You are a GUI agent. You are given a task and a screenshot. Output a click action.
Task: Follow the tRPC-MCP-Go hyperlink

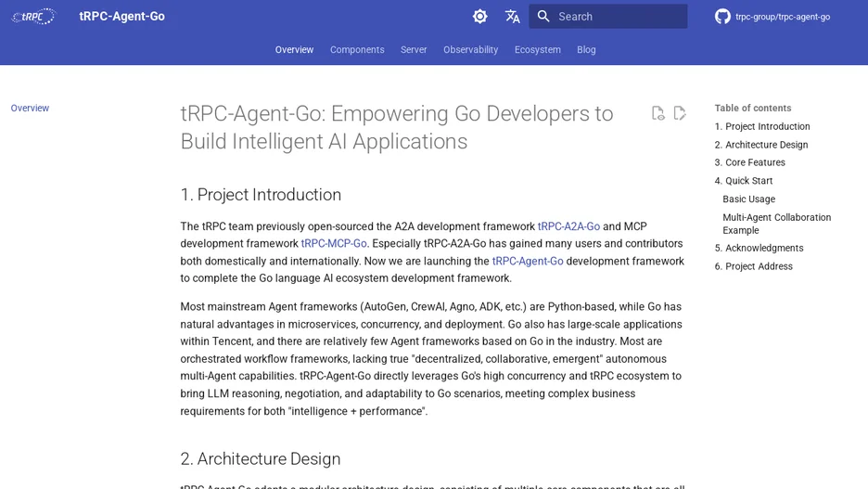pos(334,244)
